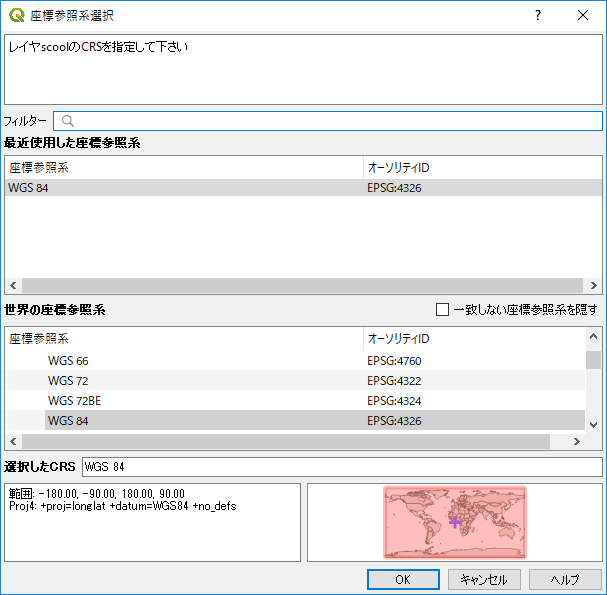The width and height of the screenshot is (607, 595).
Task: Click the QGIS logo icon in title bar
Action: point(16,15)
